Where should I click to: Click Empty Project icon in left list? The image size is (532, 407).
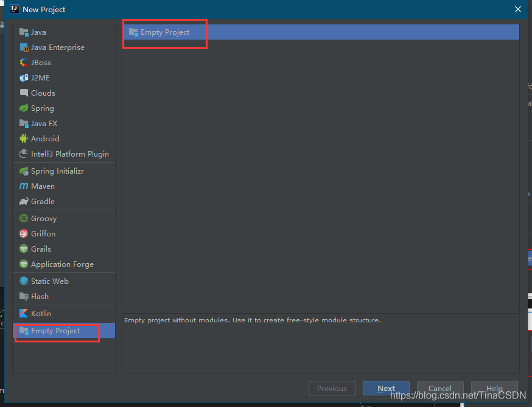[x=24, y=331]
